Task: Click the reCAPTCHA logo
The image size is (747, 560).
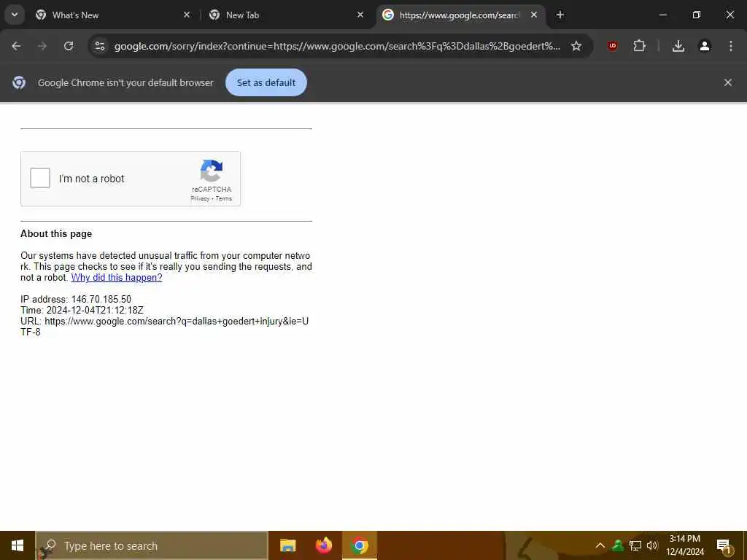Action: click(212, 171)
